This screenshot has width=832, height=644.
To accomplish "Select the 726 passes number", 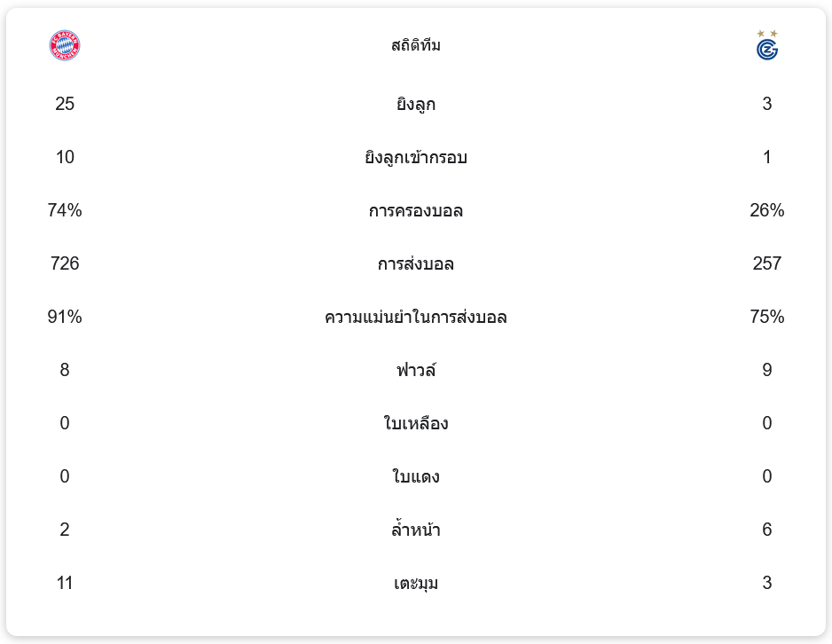I will click(x=65, y=263).
